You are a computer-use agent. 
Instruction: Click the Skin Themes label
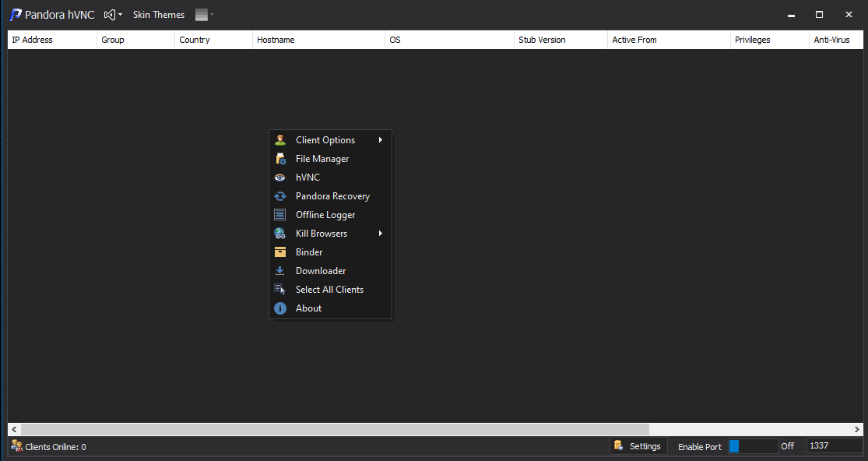[x=159, y=15]
